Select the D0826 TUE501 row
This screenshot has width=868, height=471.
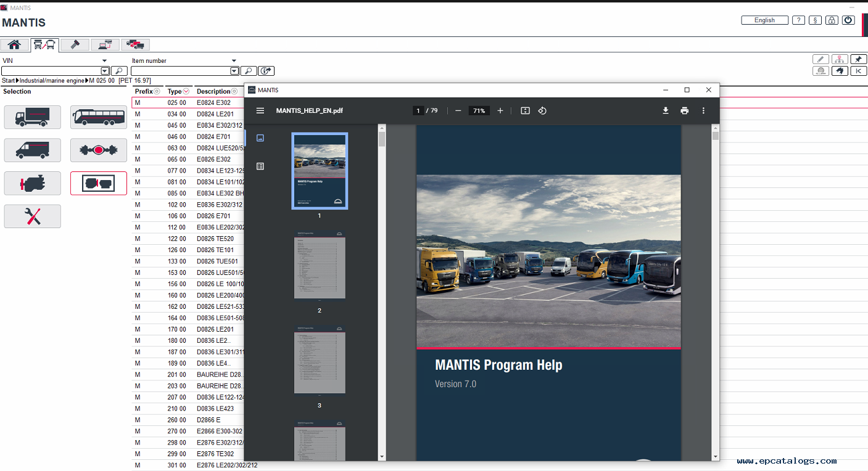tap(188, 261)
